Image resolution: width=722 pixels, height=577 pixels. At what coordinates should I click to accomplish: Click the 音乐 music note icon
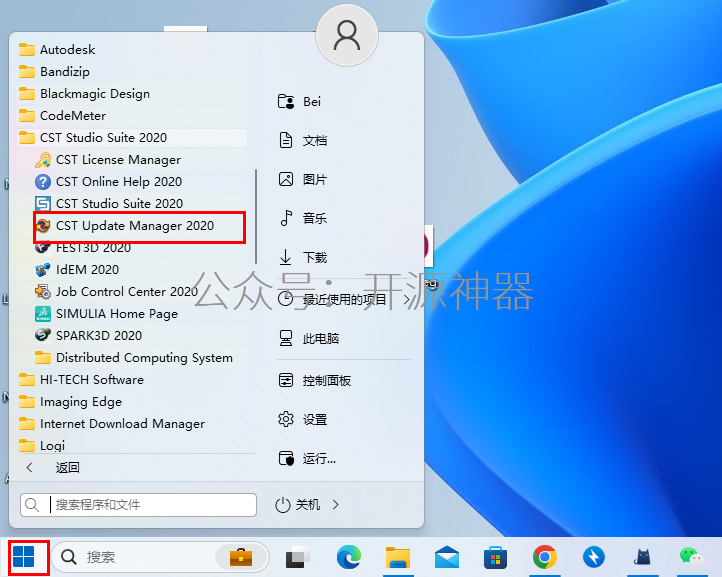click(x=286, y=218)
